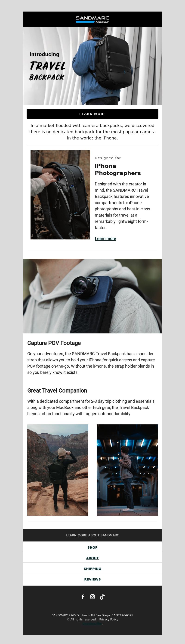The height and width of the screenshot is (644, 185).
Task: Click the Travel Backpack hero banner
Action: (x=92, y=66)
